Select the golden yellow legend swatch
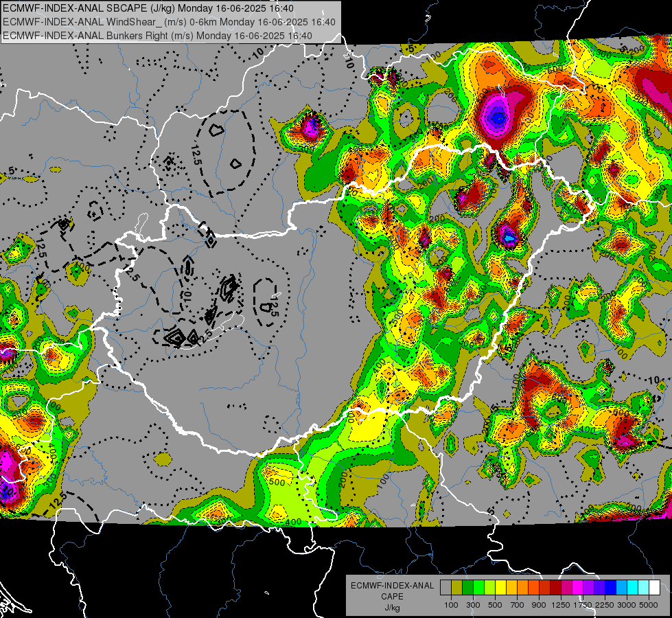The image size is (672, 618). 511,588
